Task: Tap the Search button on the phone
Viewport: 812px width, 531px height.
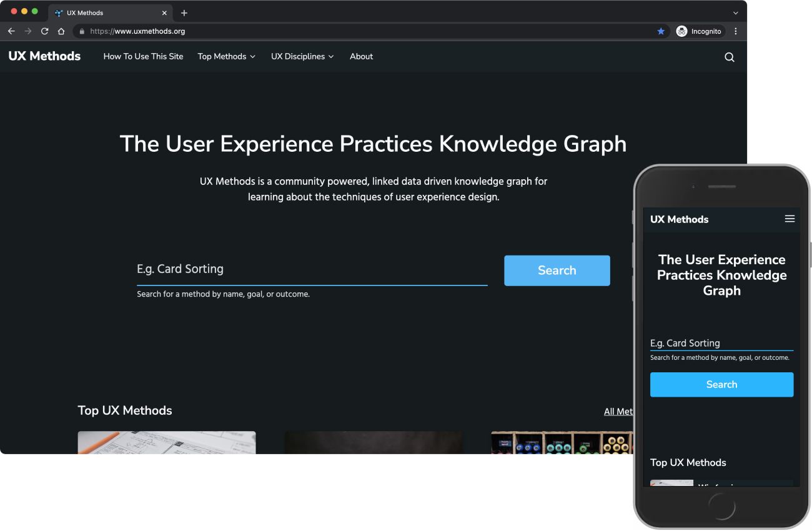Action: [721, 384]
